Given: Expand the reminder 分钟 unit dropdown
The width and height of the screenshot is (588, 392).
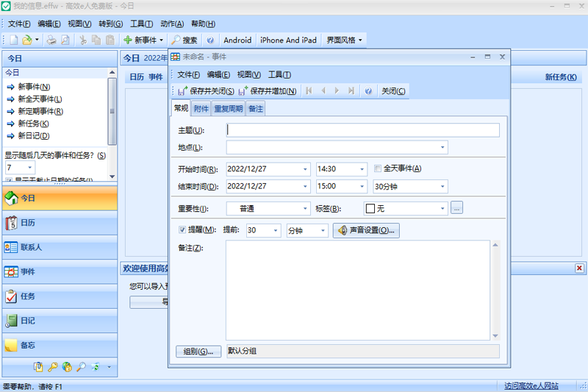Looking at the screenshot, I should [323, 230].
